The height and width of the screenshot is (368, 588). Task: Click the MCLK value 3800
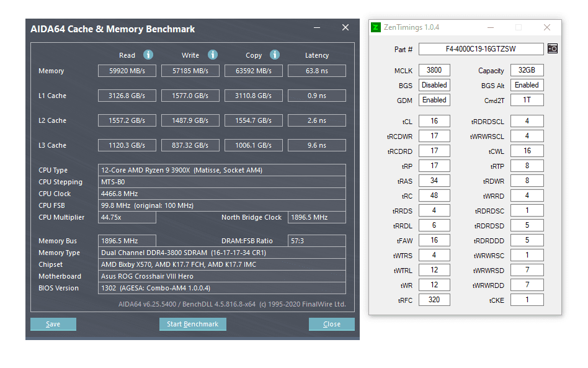[x=434, y=70]
